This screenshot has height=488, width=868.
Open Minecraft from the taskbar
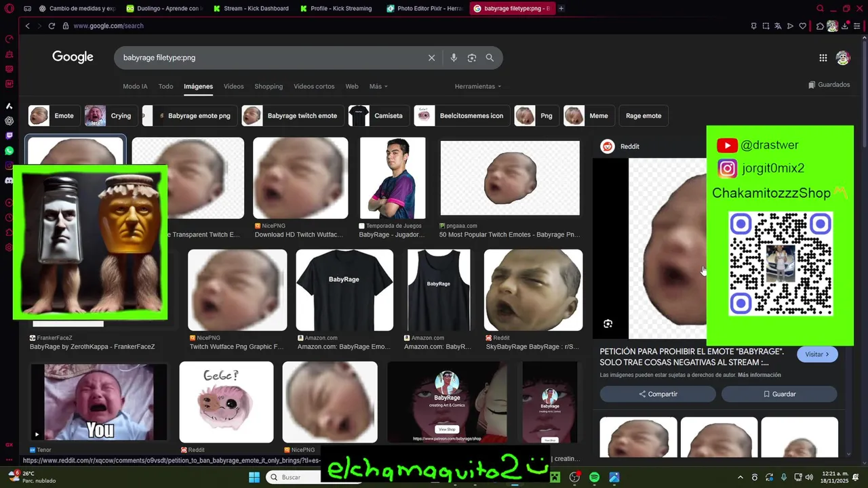pos(555,477)
